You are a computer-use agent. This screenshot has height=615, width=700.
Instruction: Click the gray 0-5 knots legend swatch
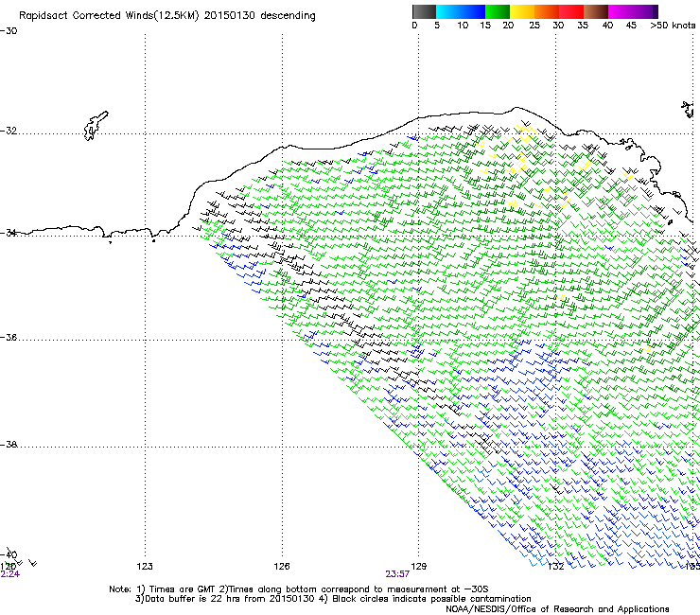click(424, 11)
